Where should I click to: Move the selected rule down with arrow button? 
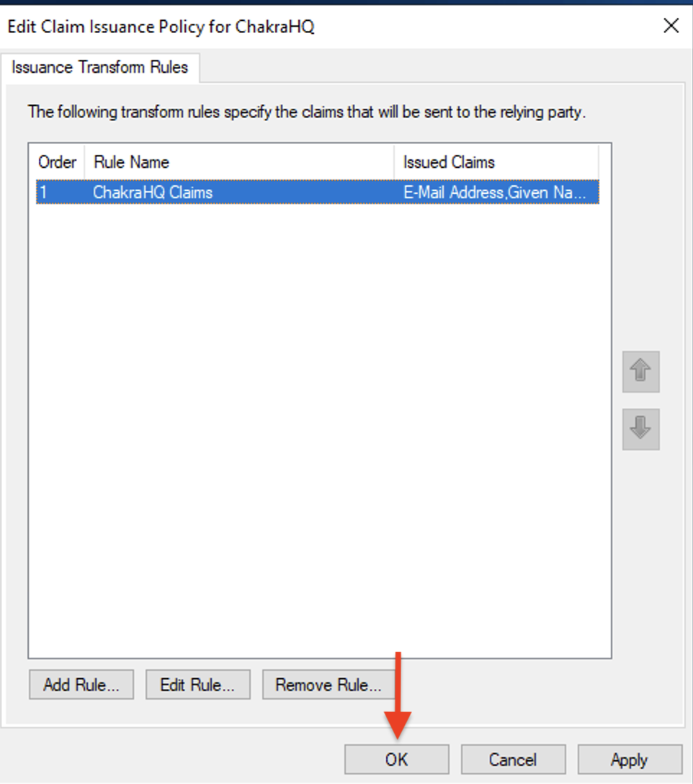pos(640,429)
